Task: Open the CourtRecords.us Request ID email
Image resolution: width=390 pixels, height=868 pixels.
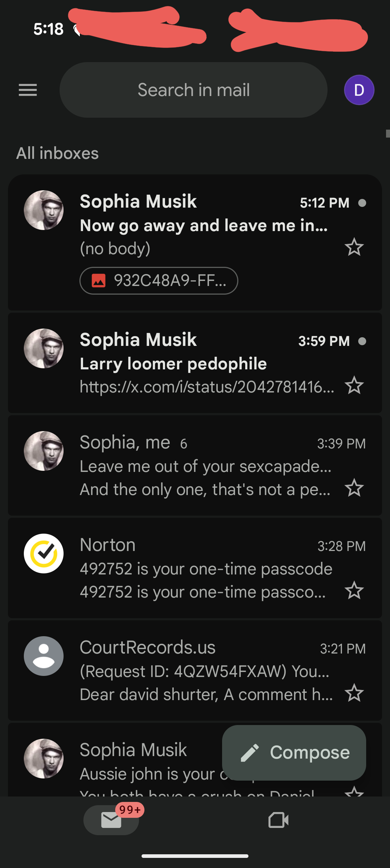Action: click(x=206, y=672)
